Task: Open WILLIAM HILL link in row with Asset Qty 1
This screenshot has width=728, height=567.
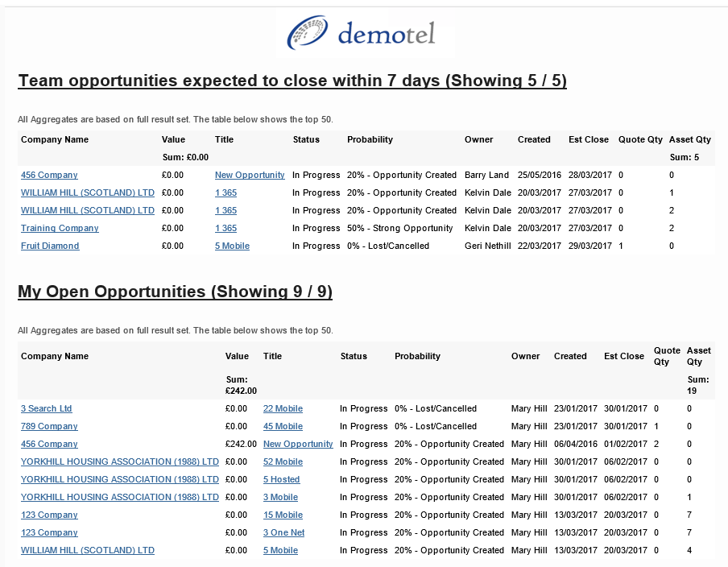Action: [87, 192]
